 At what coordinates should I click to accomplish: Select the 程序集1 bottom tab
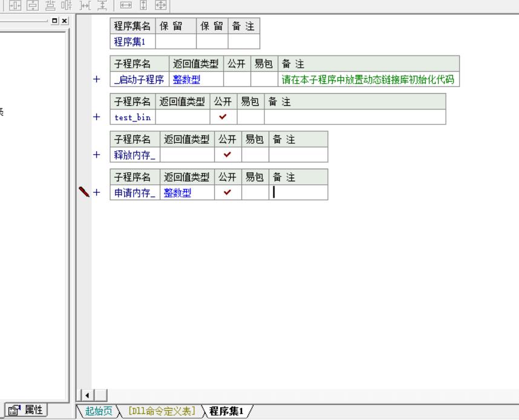[227, 411]
